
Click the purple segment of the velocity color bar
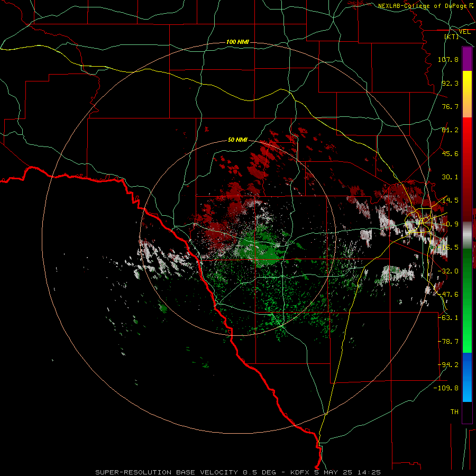[467, 59]
